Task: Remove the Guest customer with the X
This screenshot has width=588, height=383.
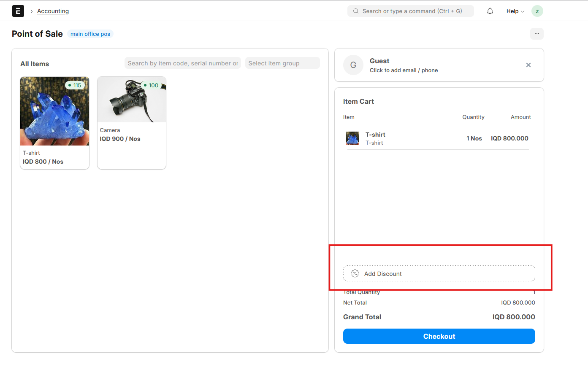Action: tap(528, 65)
